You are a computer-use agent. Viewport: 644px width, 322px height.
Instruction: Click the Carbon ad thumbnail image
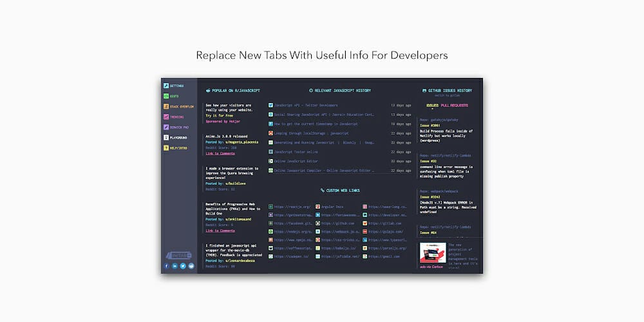coord(433,252)
